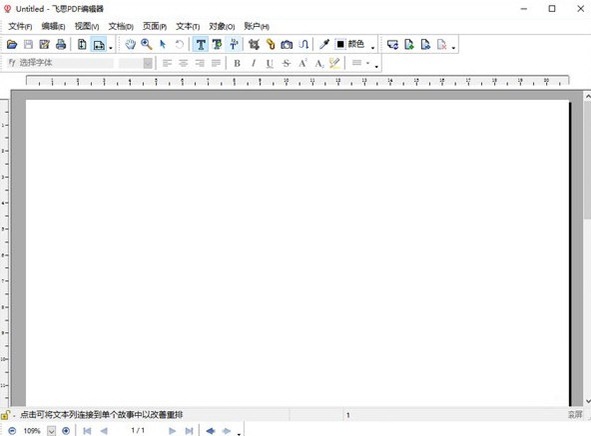Click the Link chain tool icon
591x436 pixels.
(x=270, y=44)
